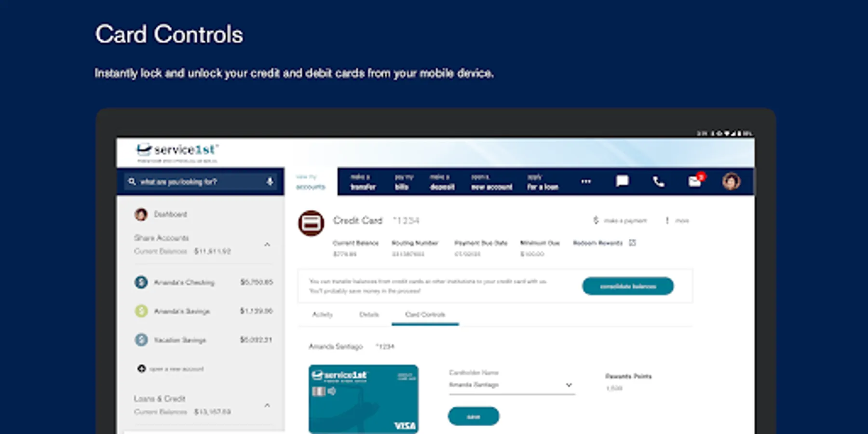Tap the microphone voice search icon
Image resolution: width=868 pixels, height=434 pixels.
coord(270,182)
